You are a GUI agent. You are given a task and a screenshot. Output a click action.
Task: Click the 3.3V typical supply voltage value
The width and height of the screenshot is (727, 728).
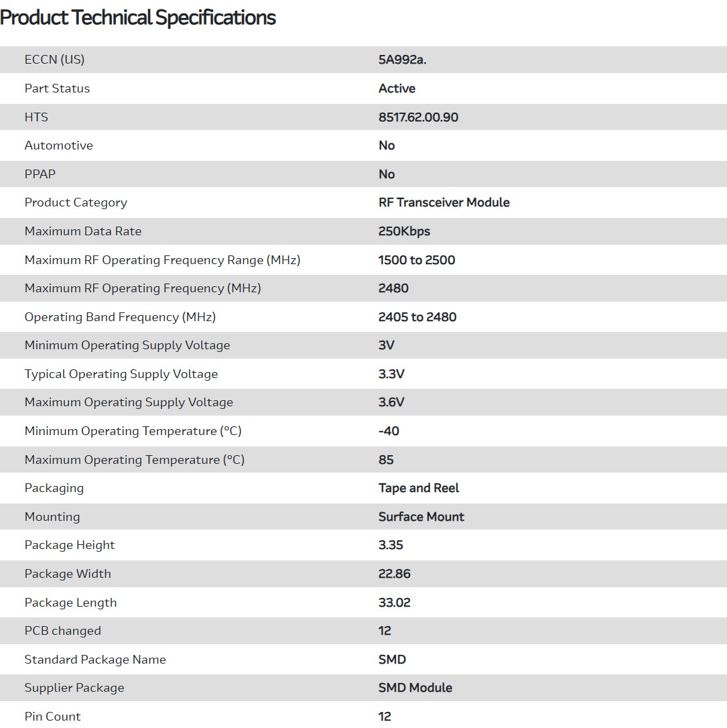(391, 374)
